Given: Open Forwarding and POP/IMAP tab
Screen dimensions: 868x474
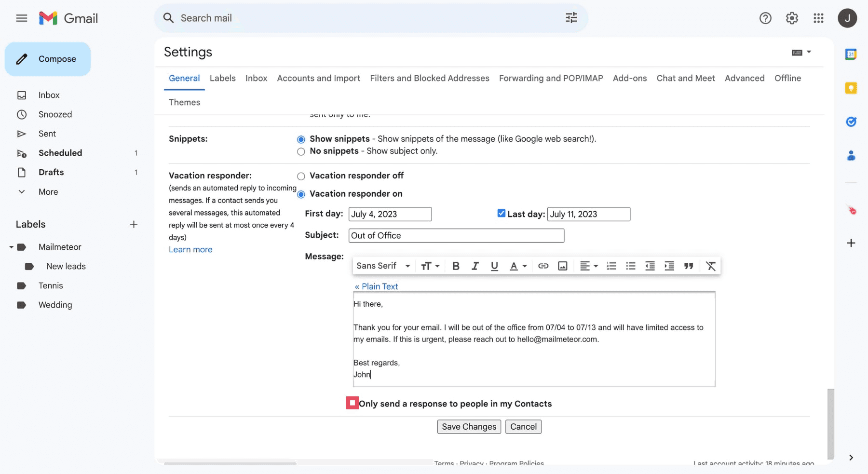Looking at the screenshot, I should click(551, 78).
